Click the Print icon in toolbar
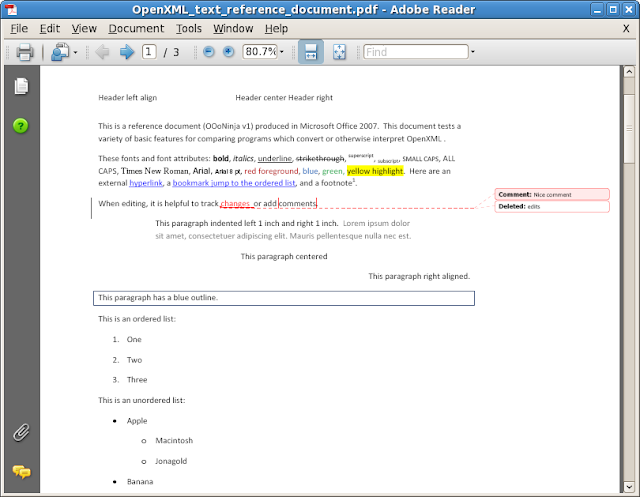 (x=24, y=52)
